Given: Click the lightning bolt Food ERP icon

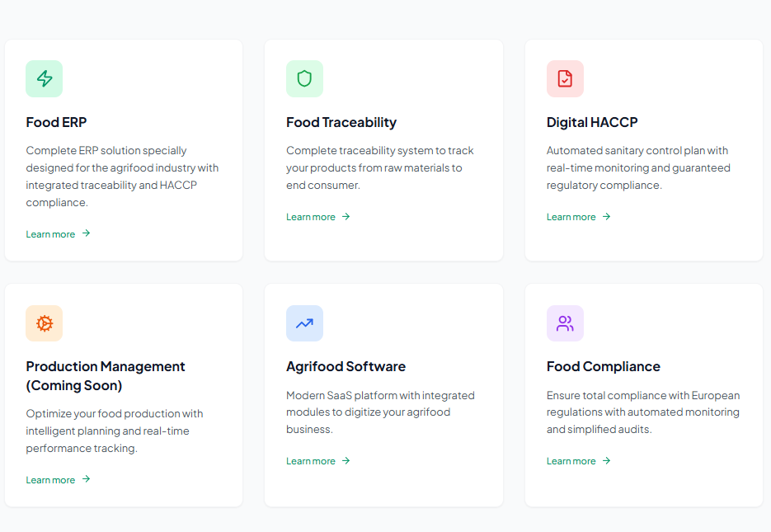Looking at the screenshot, I should click(45, 78).
